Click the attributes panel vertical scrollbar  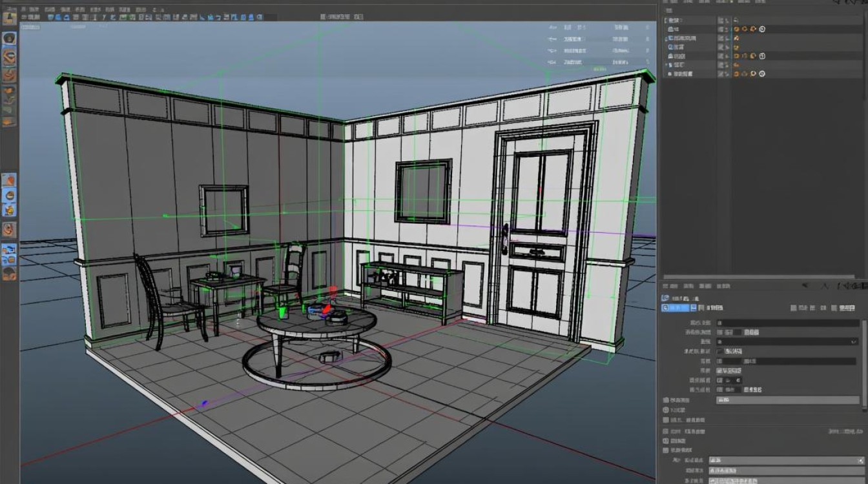(x=865, y=365)
